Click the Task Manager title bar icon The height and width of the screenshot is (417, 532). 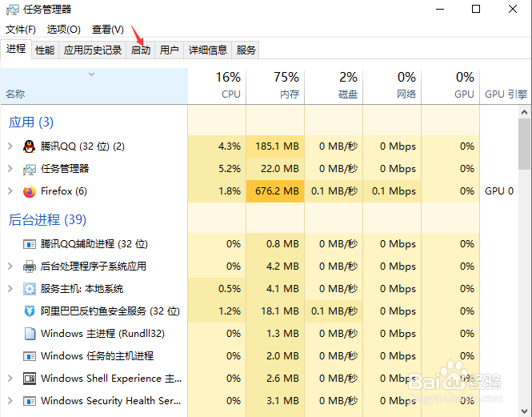tap(13, 10)
